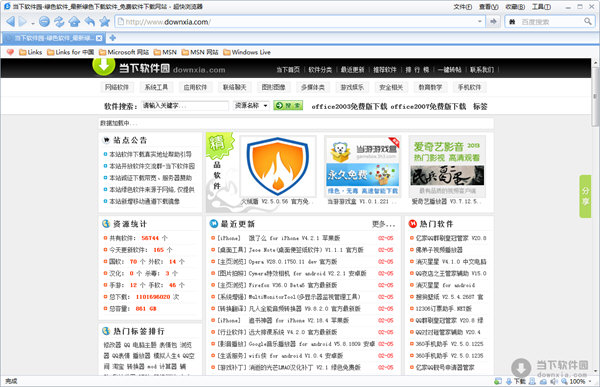Viewport: 600px width, 387px height.
Task: Open the Microsoft 网站 bookmark folder
Action: point(124,52)
